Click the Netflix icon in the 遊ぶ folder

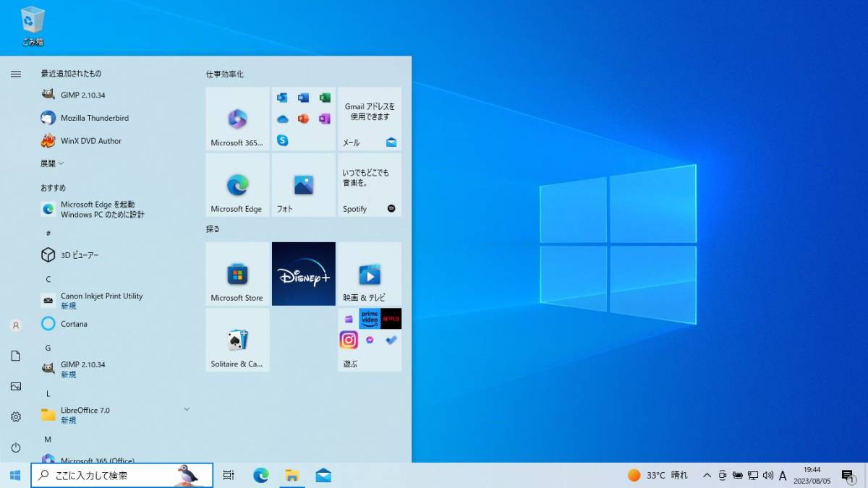click(391, 319)
